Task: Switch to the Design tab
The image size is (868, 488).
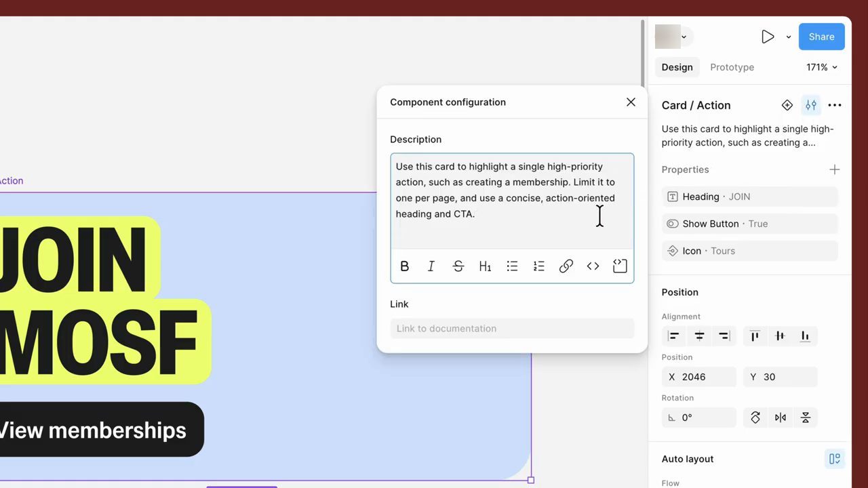Action: tap(677, 67)
